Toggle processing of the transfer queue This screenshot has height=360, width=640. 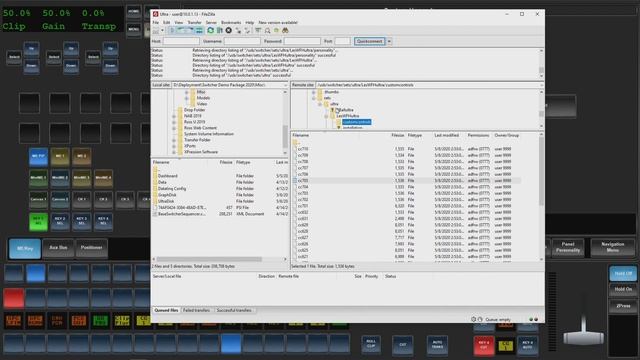pyautogui.click(x=220, y=31)
